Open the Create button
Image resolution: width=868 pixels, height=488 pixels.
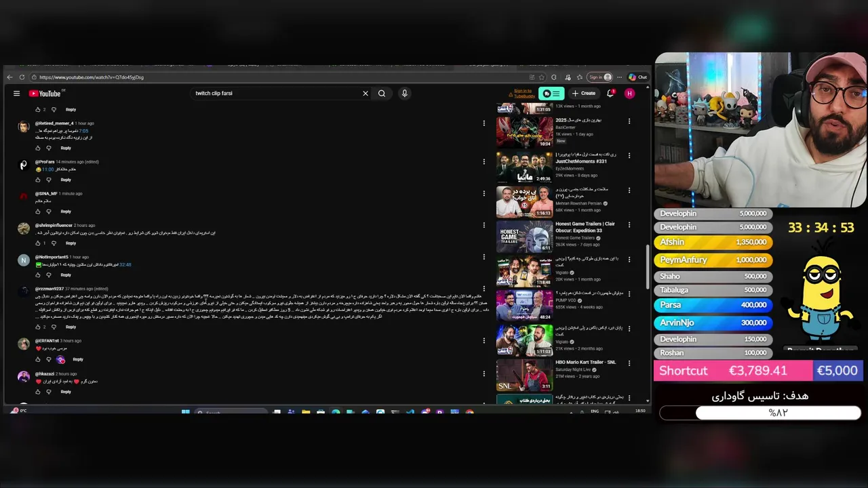click(583, 94)
